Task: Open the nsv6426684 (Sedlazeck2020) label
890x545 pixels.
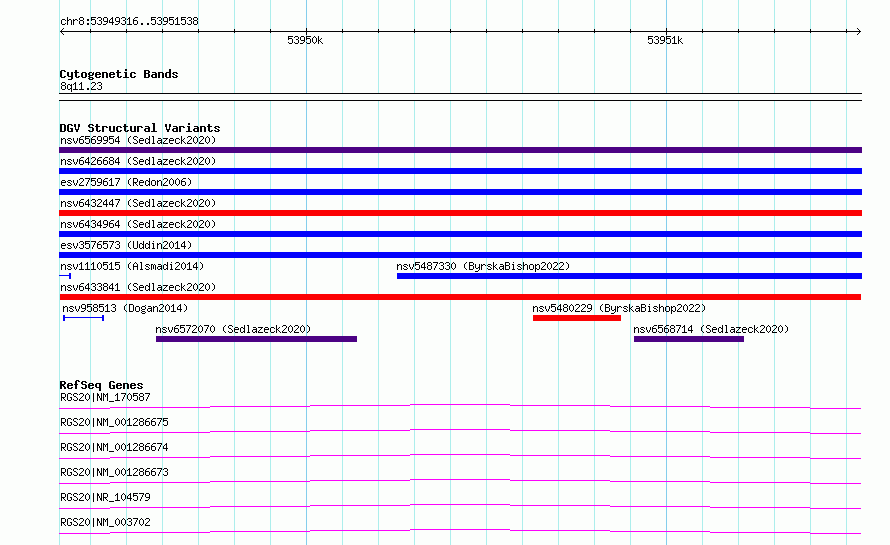Action: (138, 161)
